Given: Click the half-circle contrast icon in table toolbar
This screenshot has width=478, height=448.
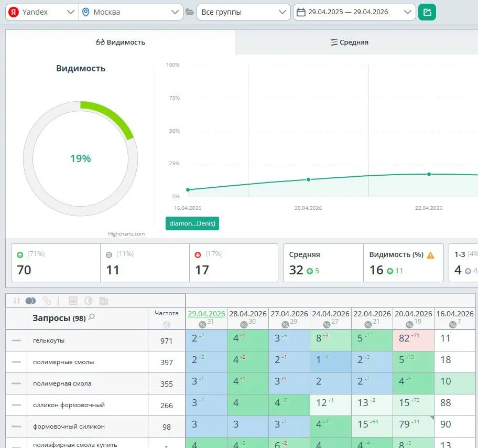Looking at the screenshot, I should (89, 301).
